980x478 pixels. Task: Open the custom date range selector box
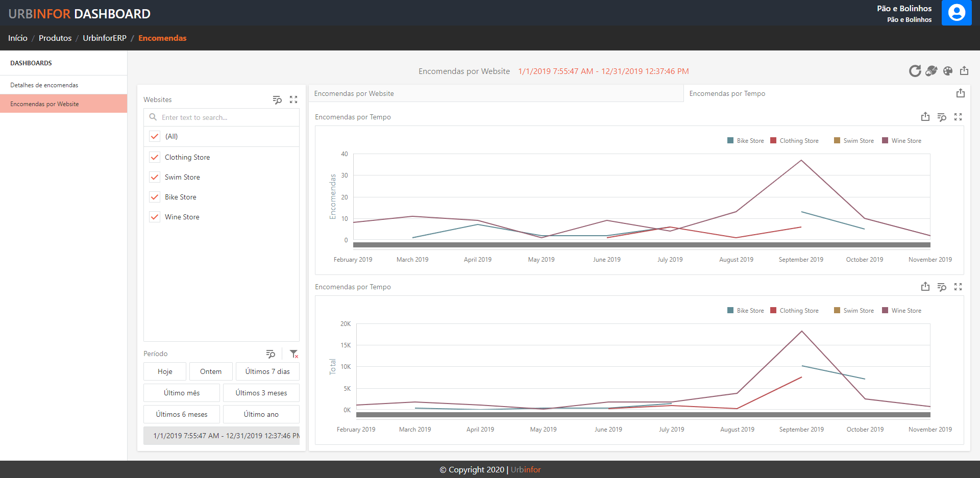[222, 436]
